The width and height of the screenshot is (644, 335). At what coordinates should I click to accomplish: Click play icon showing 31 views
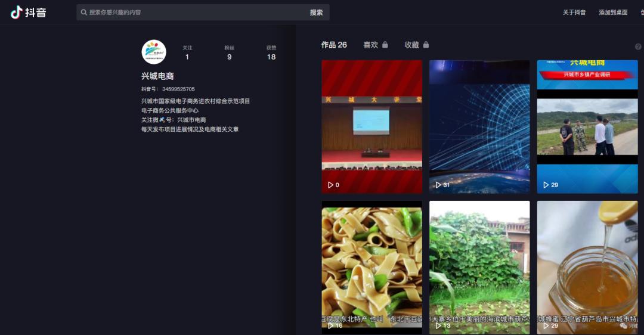438,185
